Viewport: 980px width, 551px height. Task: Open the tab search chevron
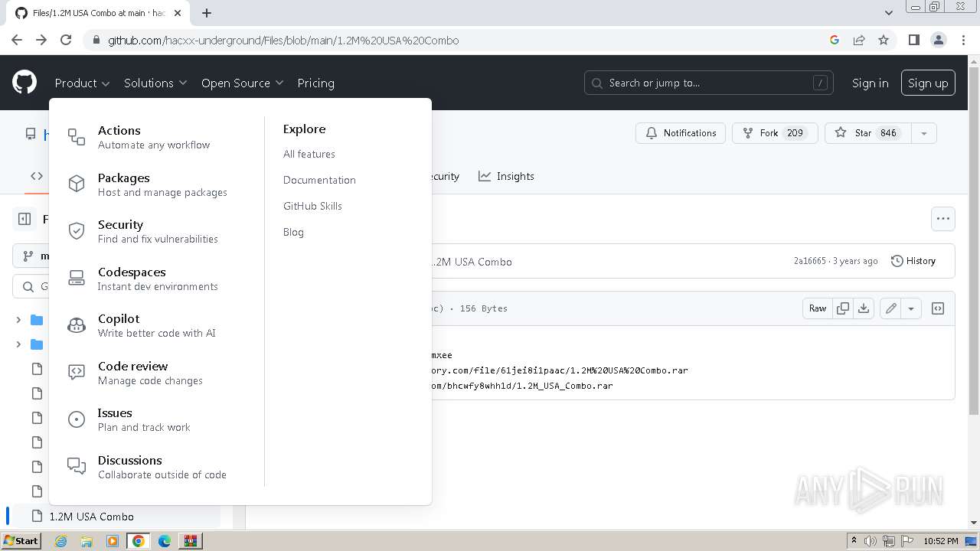point(889,13)
